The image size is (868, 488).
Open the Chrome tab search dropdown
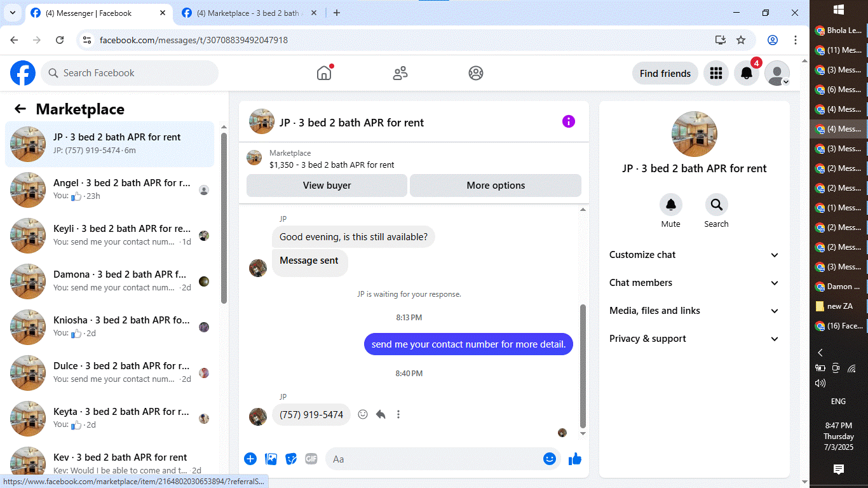12,13
